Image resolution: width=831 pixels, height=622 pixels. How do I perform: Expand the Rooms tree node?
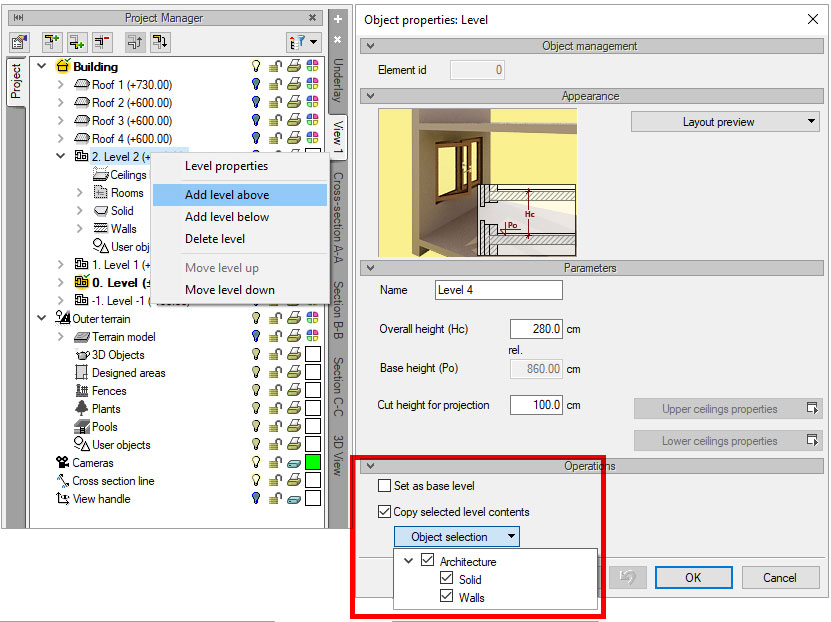[79, 192]
